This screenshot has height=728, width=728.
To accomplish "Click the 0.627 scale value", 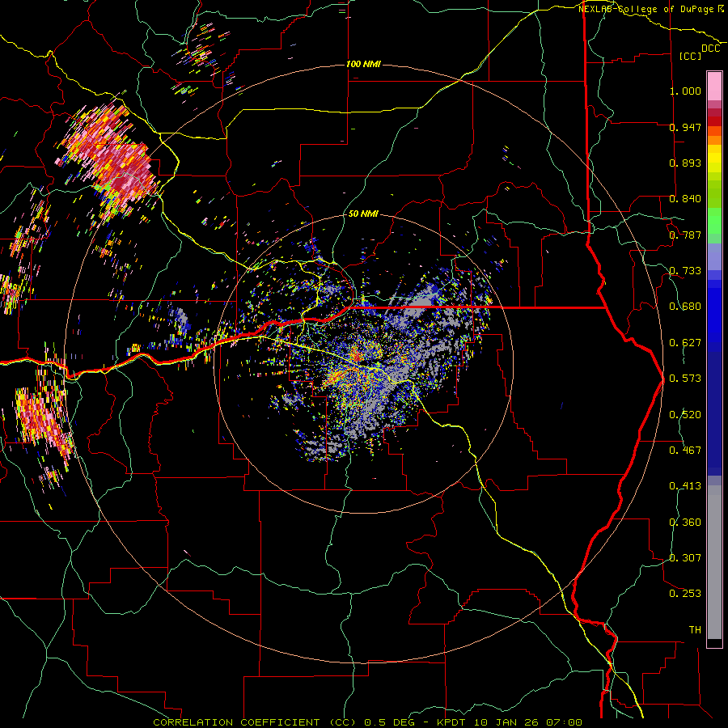I will pos(685,343).
